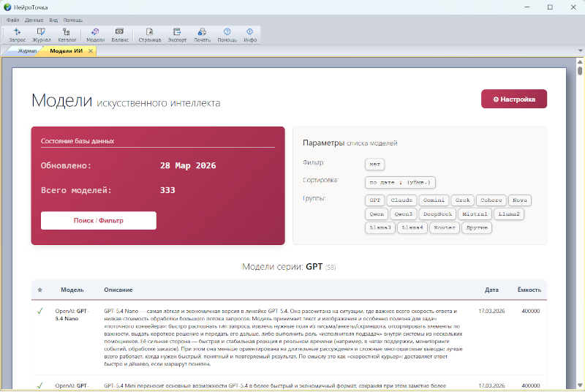Select the Mistral group chip
Image resolution: width=585 pixels, height=392 pixels.
click(x=475, y=214)
